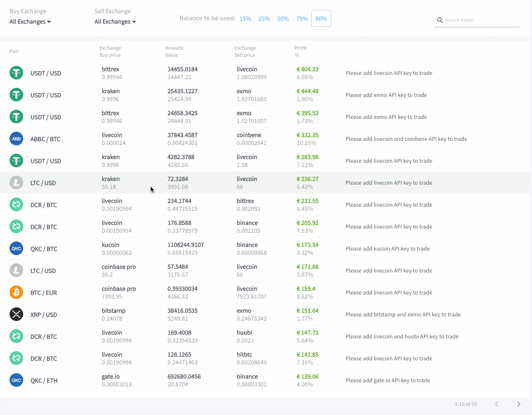Click the coinbene sell exchange cell
This screenshot has width=532, height=415.
tap(249, 135)
